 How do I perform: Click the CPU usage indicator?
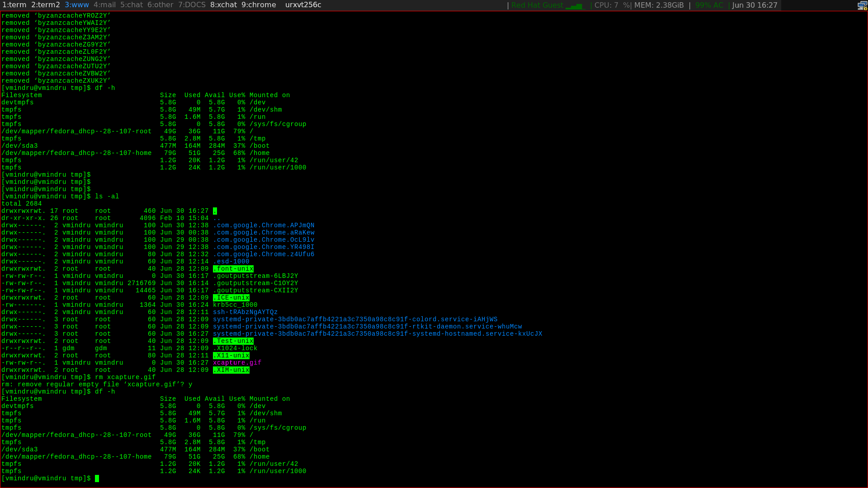click(x=612, y=5)
